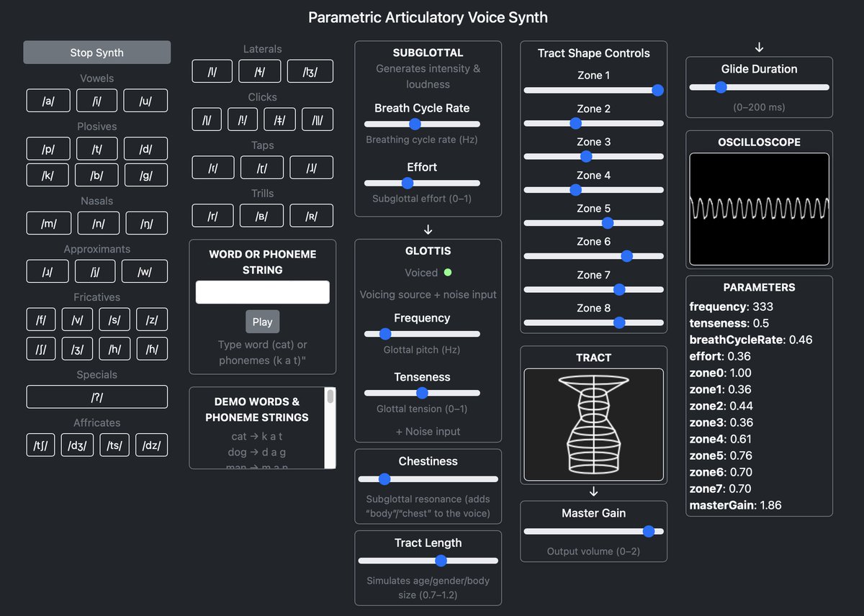
Task: Select the /ts/ affricate button
Action: coord(114,445)
